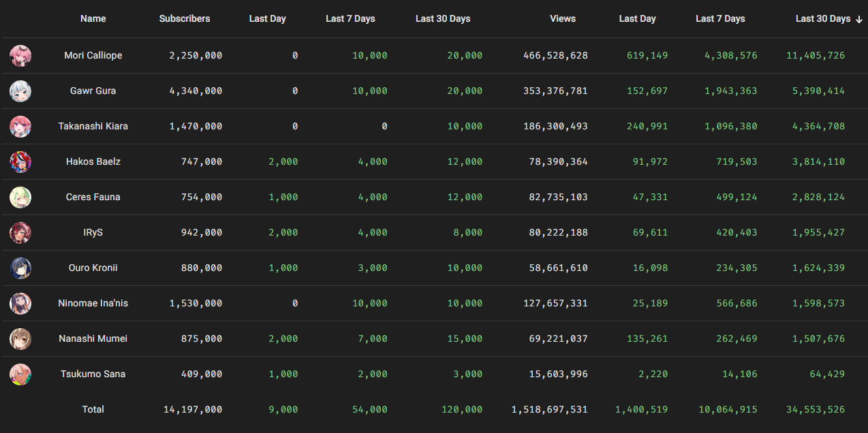Click the views Last Day column header

point(637,19)
